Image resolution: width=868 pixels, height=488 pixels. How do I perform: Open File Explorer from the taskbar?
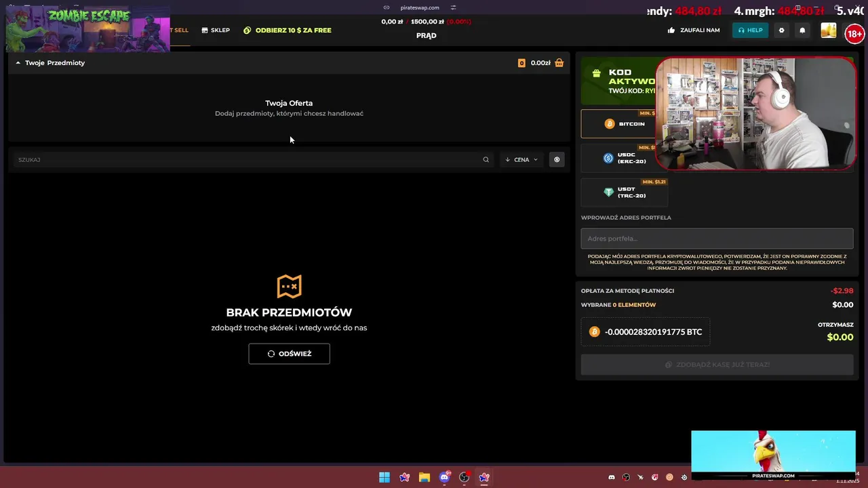pos(425,477)
